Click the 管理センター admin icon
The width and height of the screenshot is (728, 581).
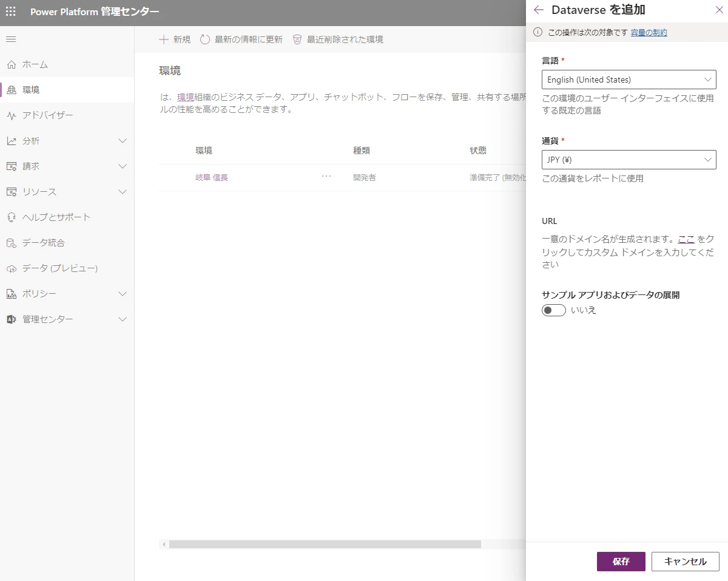pyautogui.click(x=11, y=319)
